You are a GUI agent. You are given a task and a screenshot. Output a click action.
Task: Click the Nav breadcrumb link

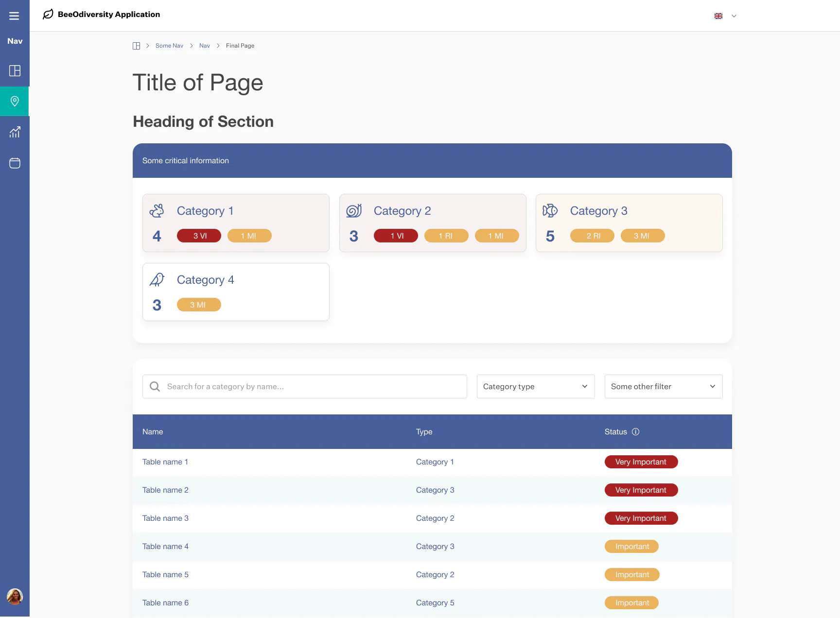[x=205, y=46]
